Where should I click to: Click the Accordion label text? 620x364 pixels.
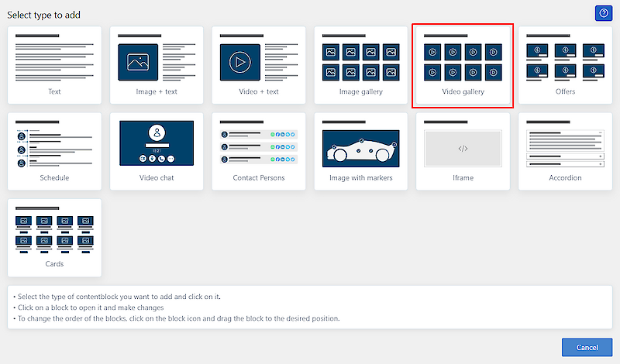click(x=565, y=177)
